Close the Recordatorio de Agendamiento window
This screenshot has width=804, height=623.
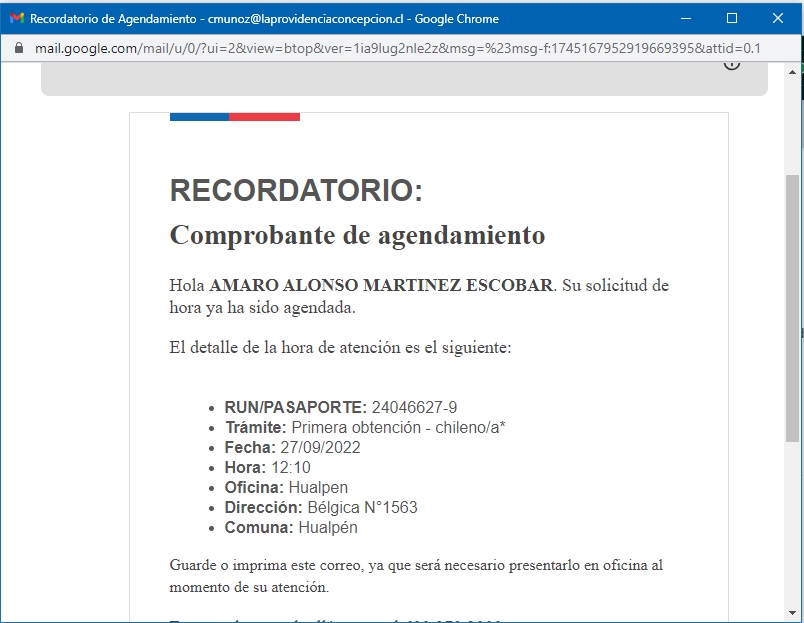pyautogui.click(x=777, y=18)
